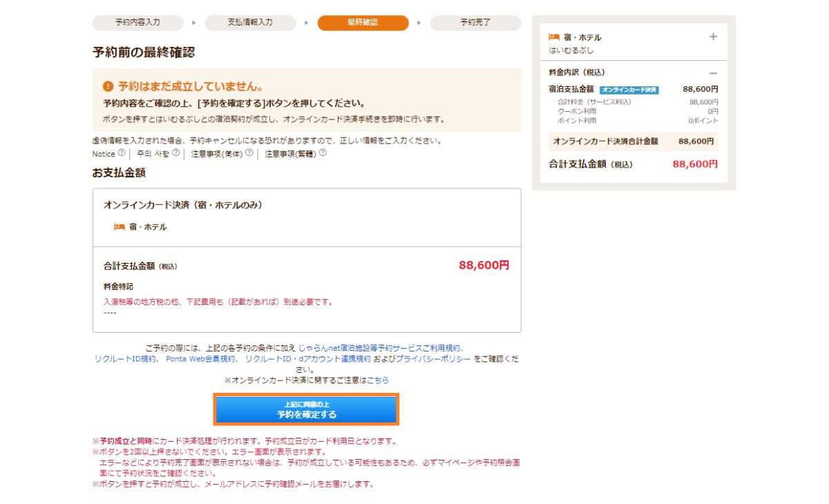Viewport: 829px width, 504px height.
Task: Open the 注意事項(繁體) link
Action: pos(290,154)
